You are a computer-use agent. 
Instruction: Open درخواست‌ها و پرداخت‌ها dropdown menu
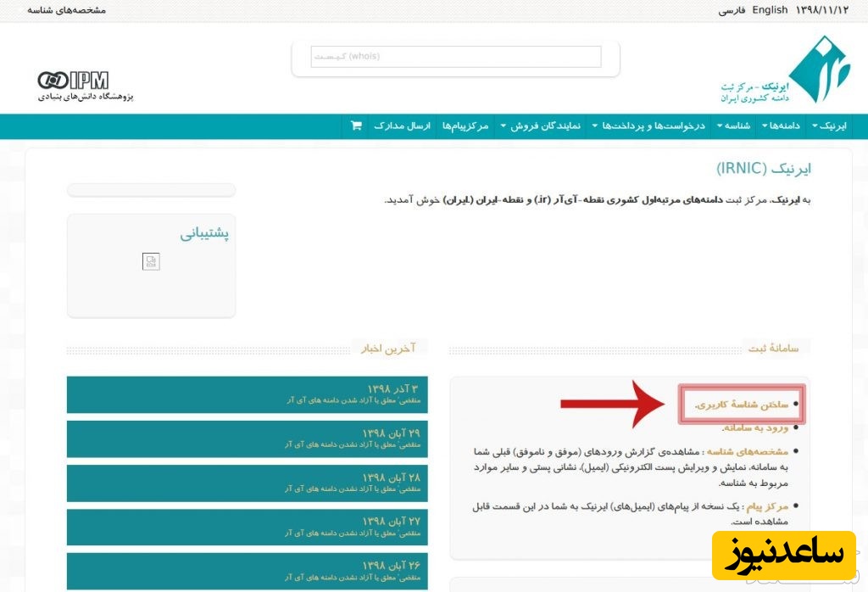pos(654,126)
